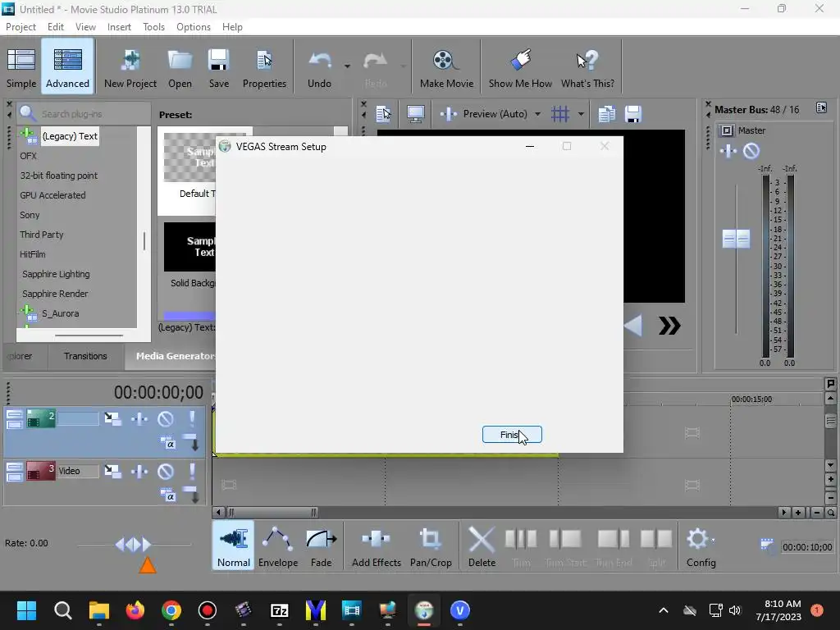This screenshot has height=630, width=840.
Task: Mute track 3 Video
Action: click(166, 471)
